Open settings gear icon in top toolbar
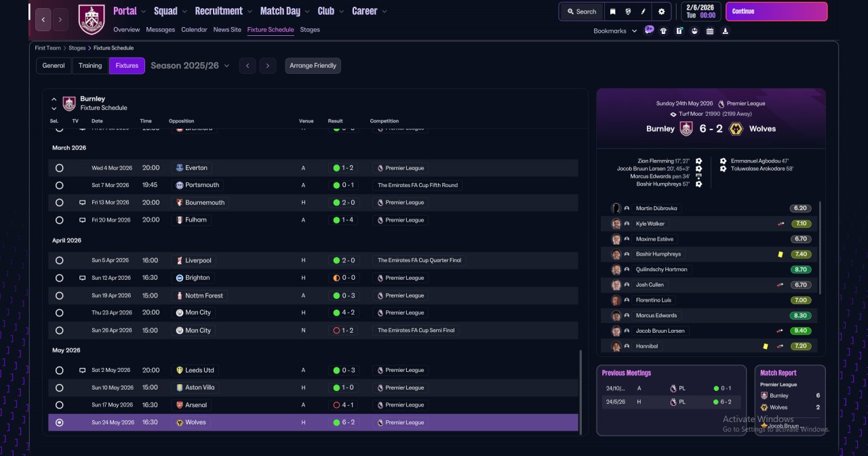Viewport: 868px width, 456px height. coord(661,12)
